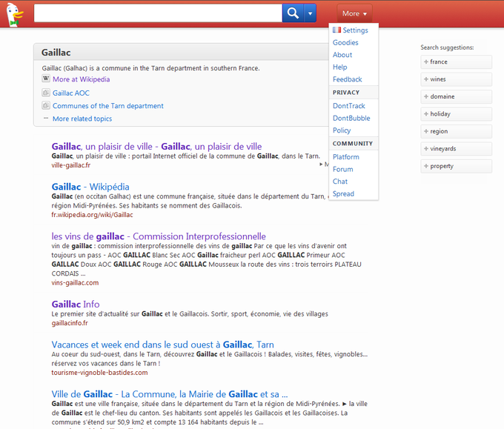Select Spread in the Community section
Image resolution: width=504 pixels, height=429 pixels.
point(343,194)
